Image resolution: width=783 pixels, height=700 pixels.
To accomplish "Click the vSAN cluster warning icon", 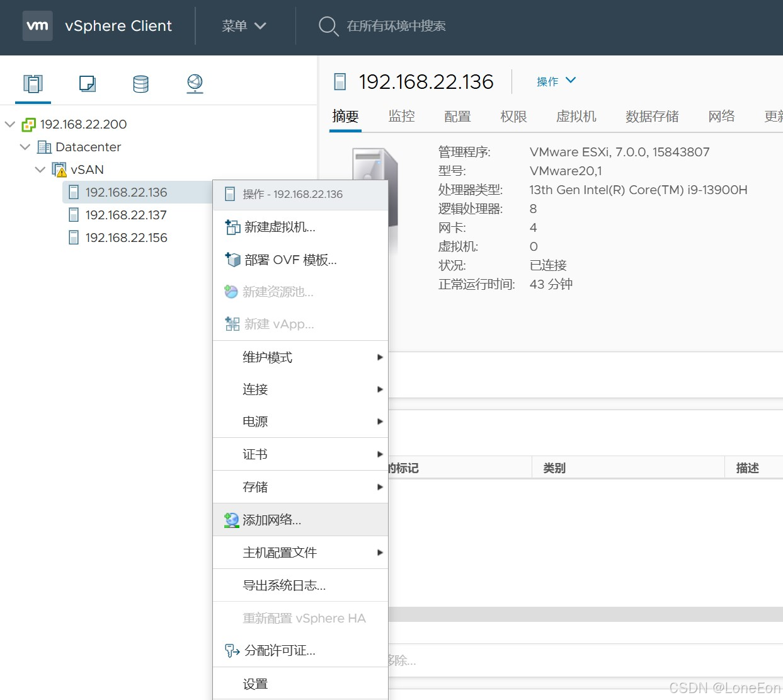I will click(x=59, y=170).
